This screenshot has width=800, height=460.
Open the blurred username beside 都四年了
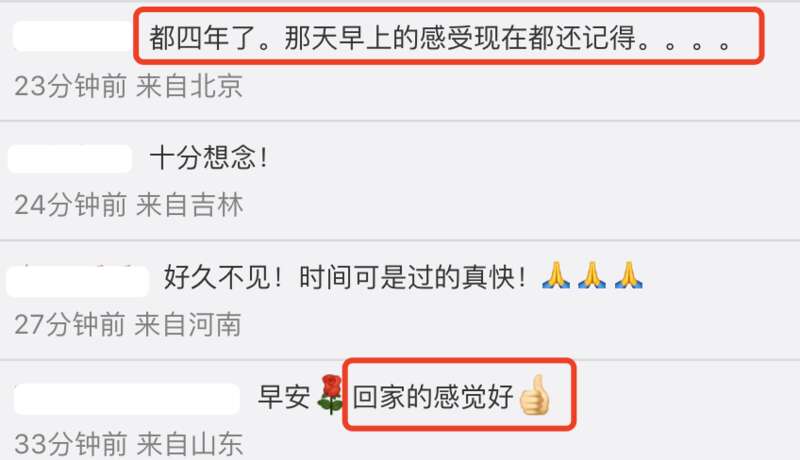pos(73,36)
